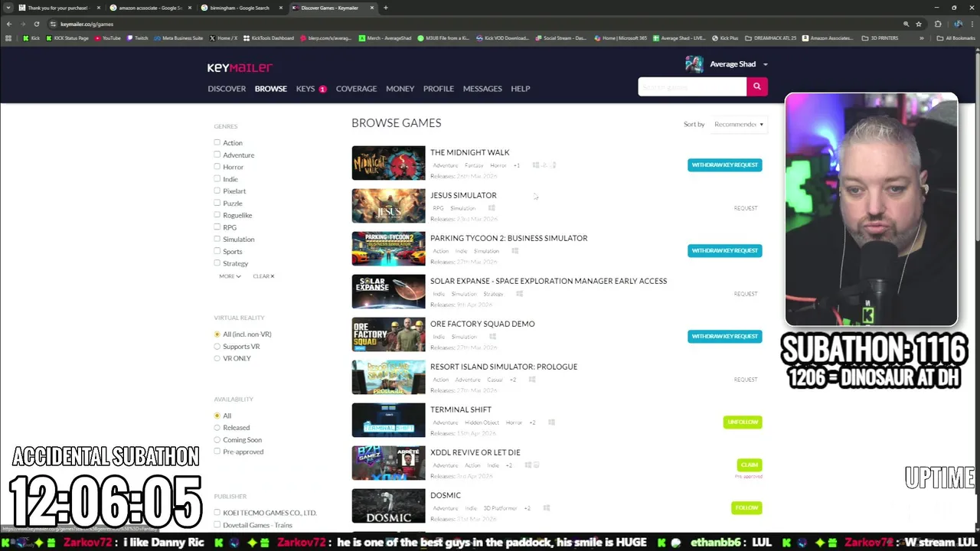Image resolution: width=980 pixels, height=551 pixels.
Task: Clear genre filters with CLEAR link
Action: coord(263,276)
